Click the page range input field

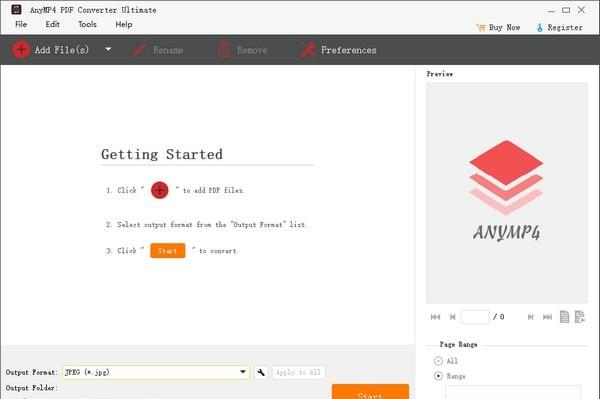(513, 392)
